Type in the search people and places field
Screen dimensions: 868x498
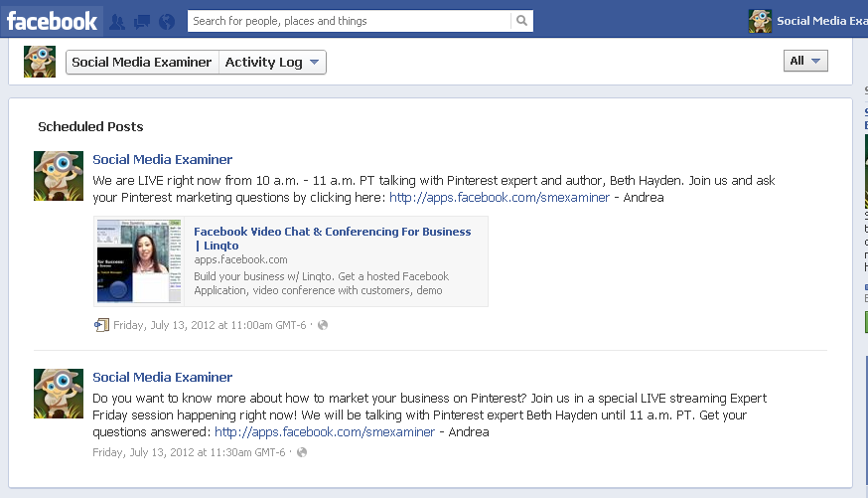tap(348, 21)
